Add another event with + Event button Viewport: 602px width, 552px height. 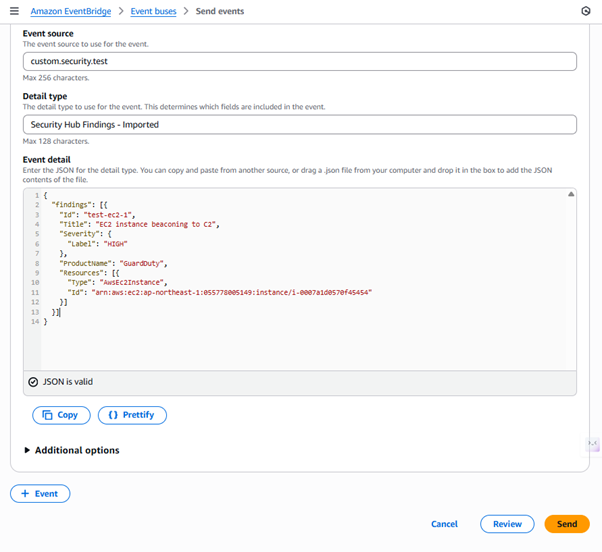tap(40, 493)
